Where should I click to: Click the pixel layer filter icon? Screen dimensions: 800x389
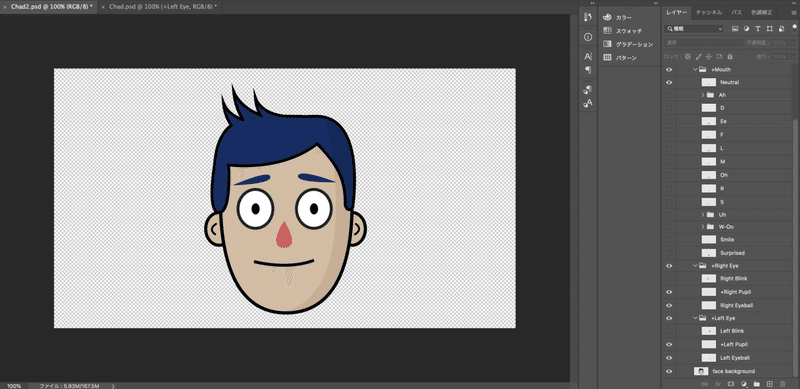(x=735, y=29)
